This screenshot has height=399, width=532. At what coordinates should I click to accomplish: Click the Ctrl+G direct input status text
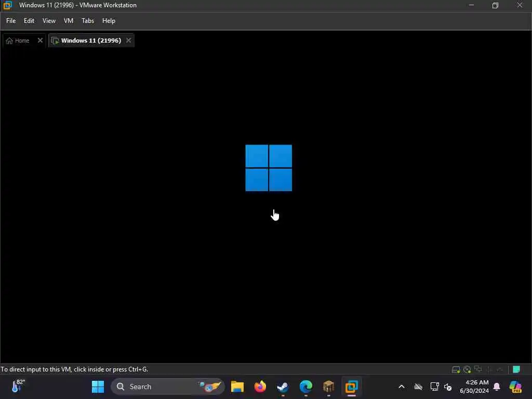[74, 369]
